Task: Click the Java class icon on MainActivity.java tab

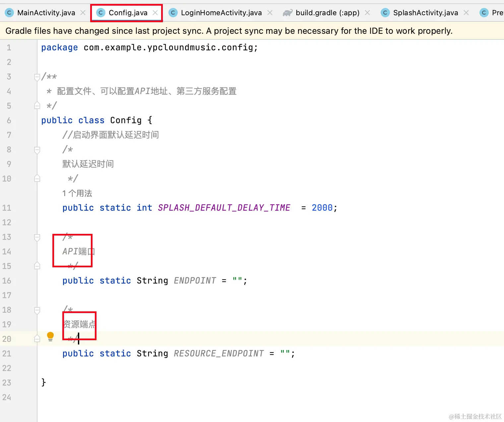Action: coord(9,13)
